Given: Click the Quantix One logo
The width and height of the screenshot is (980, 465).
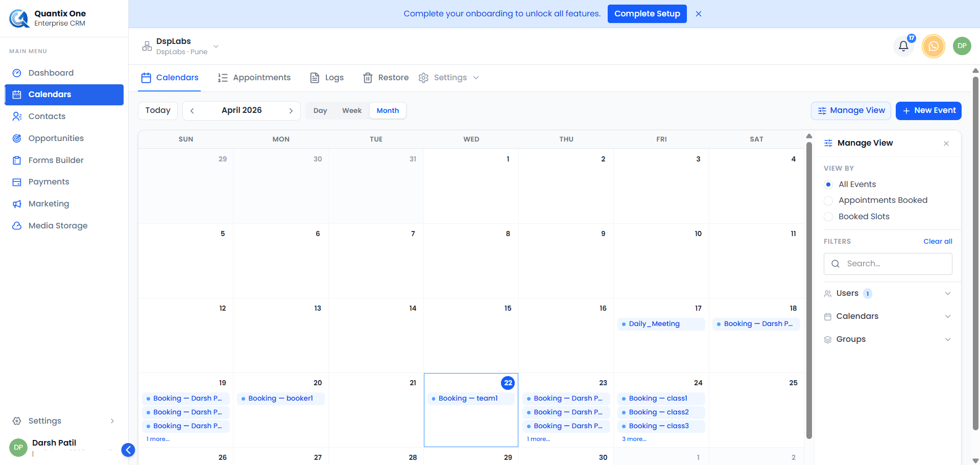Looking at the screenshot, I should click(x=19, y=18).
